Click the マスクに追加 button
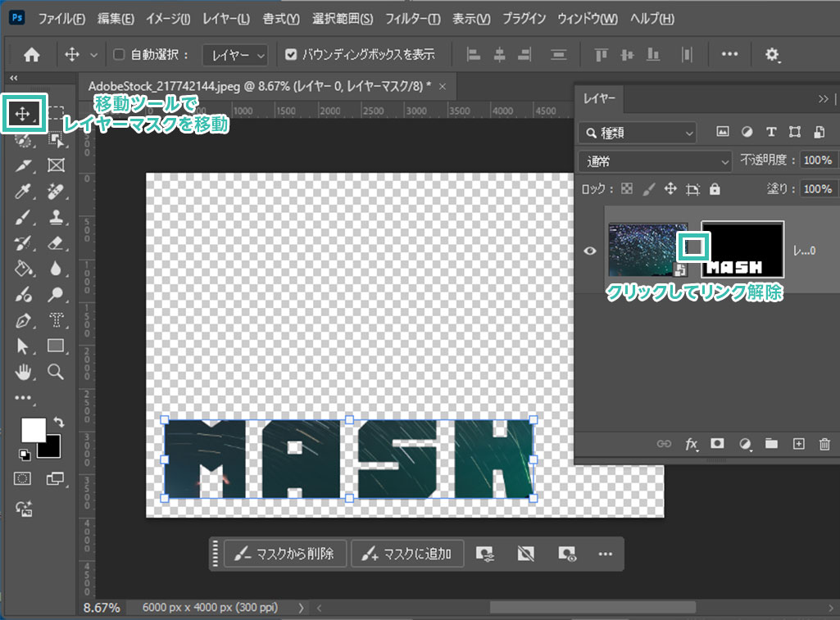 [x=407, y=554]
